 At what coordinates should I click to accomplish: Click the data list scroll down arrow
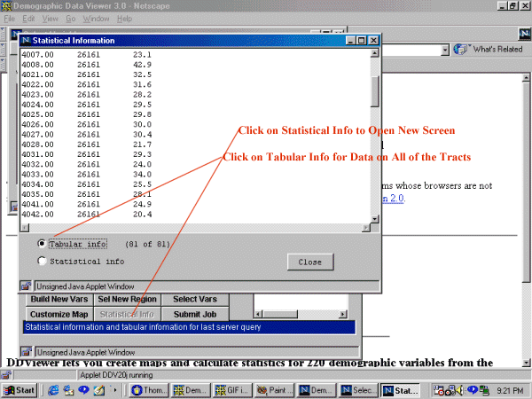point(374,218)
